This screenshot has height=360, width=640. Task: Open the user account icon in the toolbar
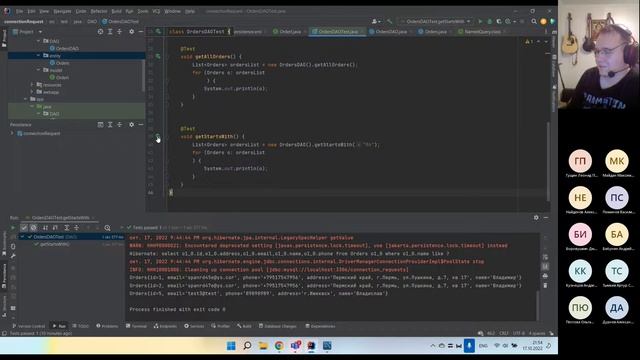coord(376,21)
